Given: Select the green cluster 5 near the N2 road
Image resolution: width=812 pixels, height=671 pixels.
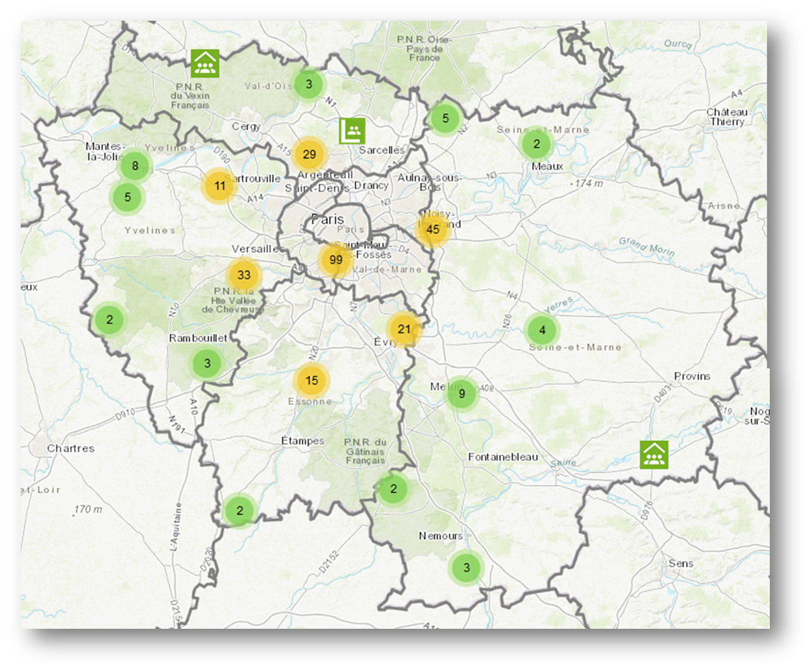Looking at the screenshot, I should 445,118.
